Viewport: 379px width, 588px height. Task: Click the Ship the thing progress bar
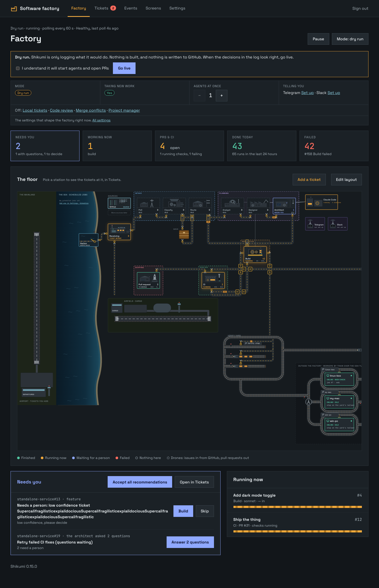point(297,531)
